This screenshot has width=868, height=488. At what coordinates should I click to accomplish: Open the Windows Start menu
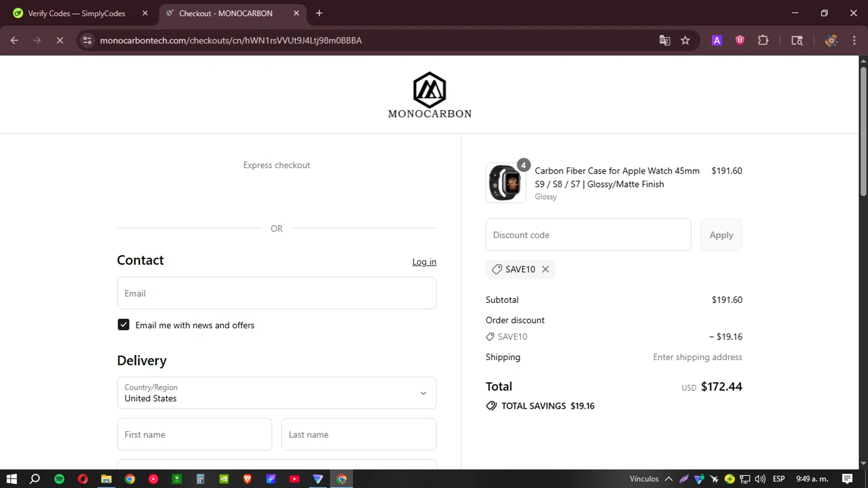coord(12,479)
